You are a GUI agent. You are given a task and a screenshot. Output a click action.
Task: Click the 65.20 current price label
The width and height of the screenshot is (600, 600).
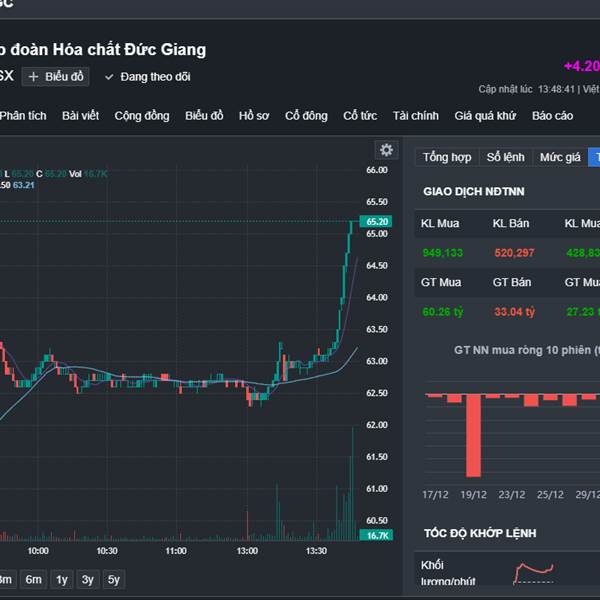(376, 222)
